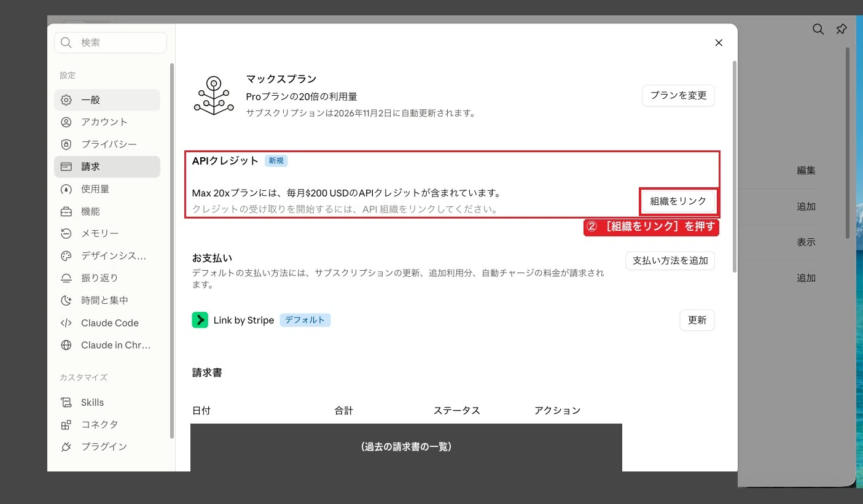This screenshot has width=863, height=504.
Task: Click the 使用量 label in the sidebar
Action: click(x=95, y=189)
